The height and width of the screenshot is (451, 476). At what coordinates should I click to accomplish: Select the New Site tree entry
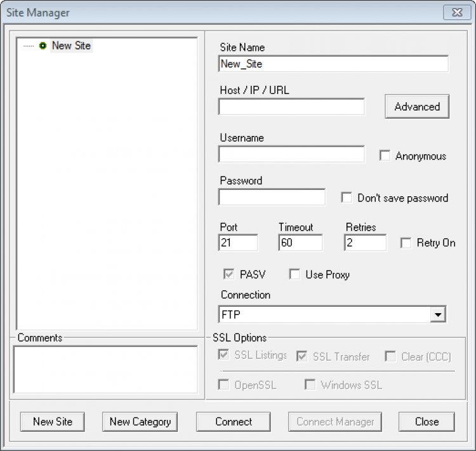click(71, 46)
